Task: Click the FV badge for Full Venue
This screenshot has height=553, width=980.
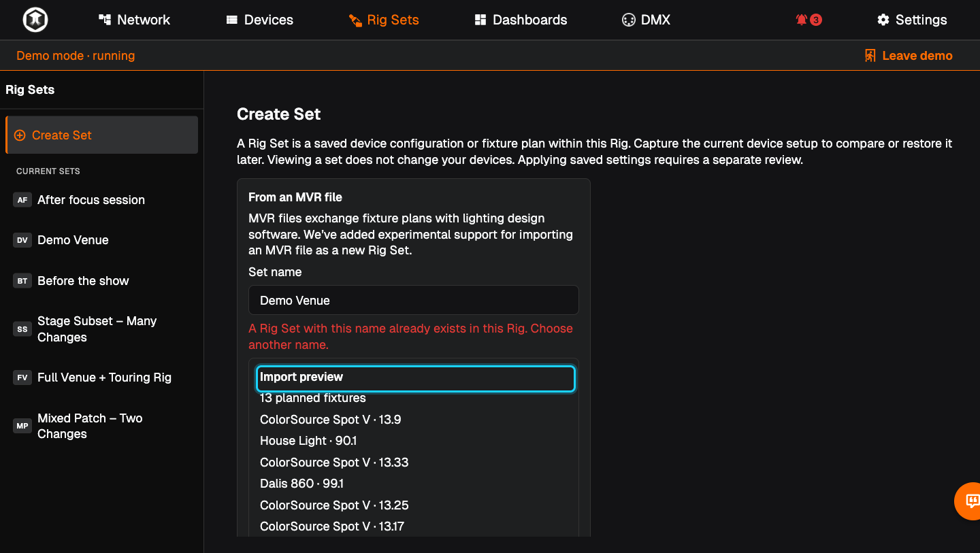Action: 22,378
